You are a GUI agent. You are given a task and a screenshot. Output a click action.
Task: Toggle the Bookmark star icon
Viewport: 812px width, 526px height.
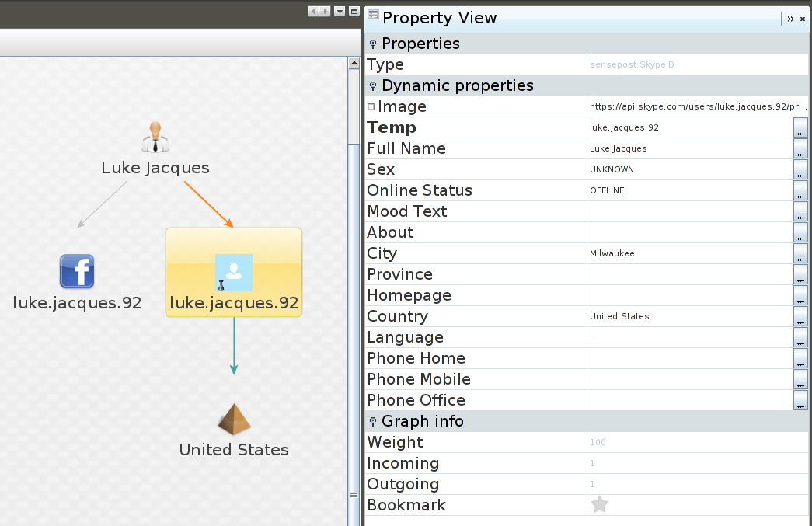599,505
